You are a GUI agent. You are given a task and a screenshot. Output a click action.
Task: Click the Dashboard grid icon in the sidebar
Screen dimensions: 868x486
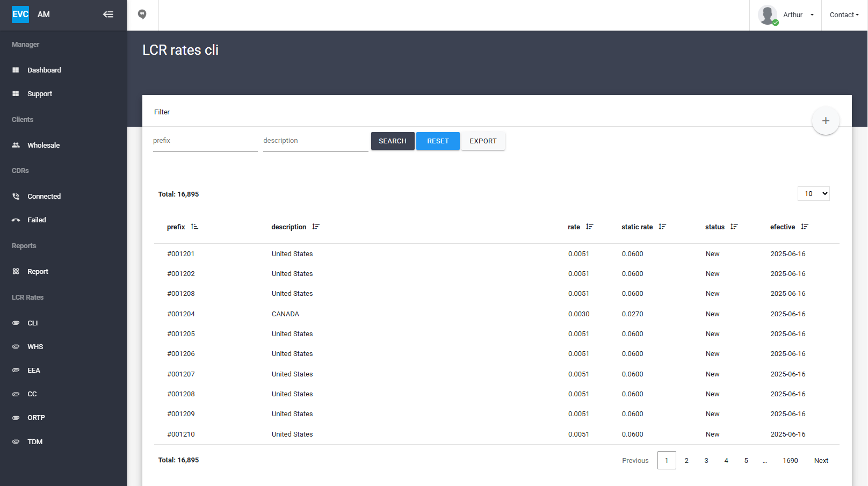tap(16, 70)
